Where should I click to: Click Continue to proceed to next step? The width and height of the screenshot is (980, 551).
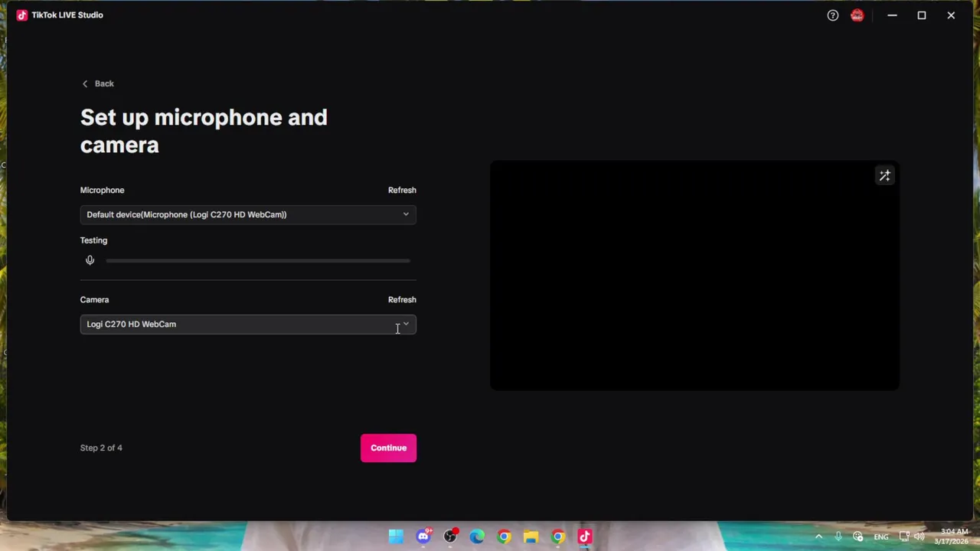click(388, 448)
